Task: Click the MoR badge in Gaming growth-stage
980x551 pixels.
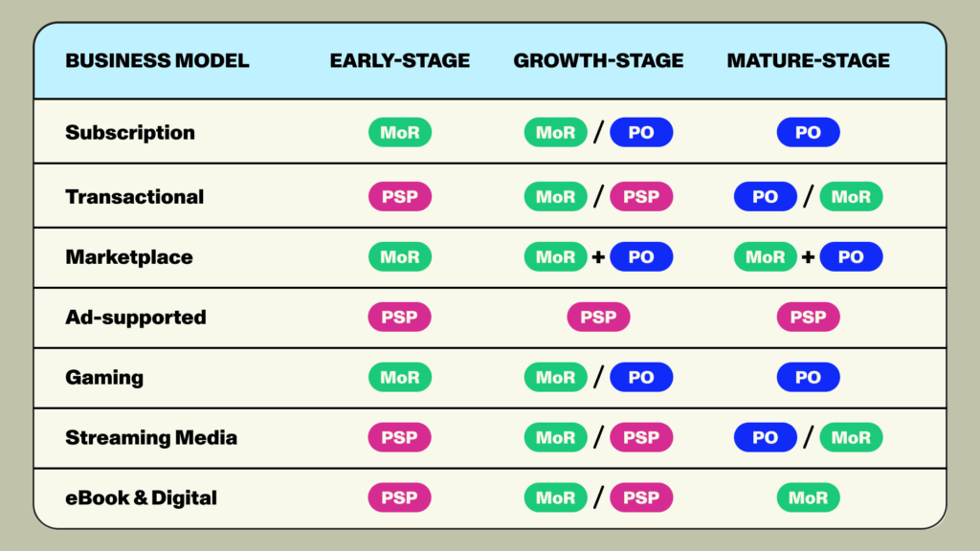Action: pyautogui.click(x=556, y=377)
